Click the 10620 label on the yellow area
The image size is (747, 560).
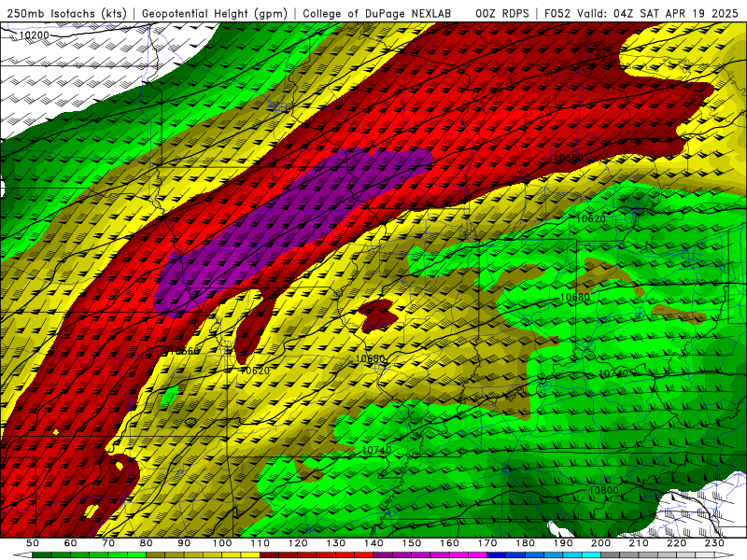[x=254, y=371]
